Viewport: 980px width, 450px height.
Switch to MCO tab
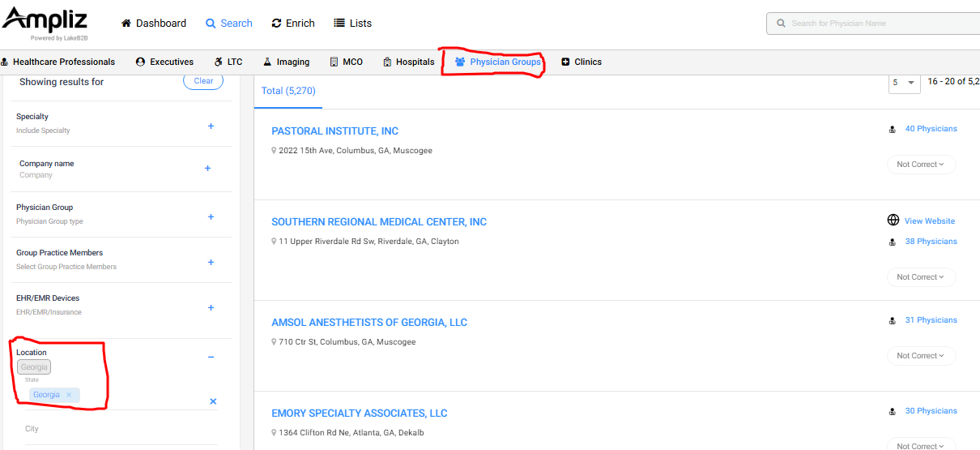(x=347, y=62)
